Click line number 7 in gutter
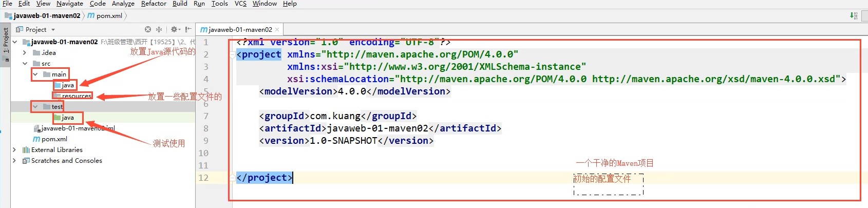This screenshot has width=868, height=208. tap(206, 116)
